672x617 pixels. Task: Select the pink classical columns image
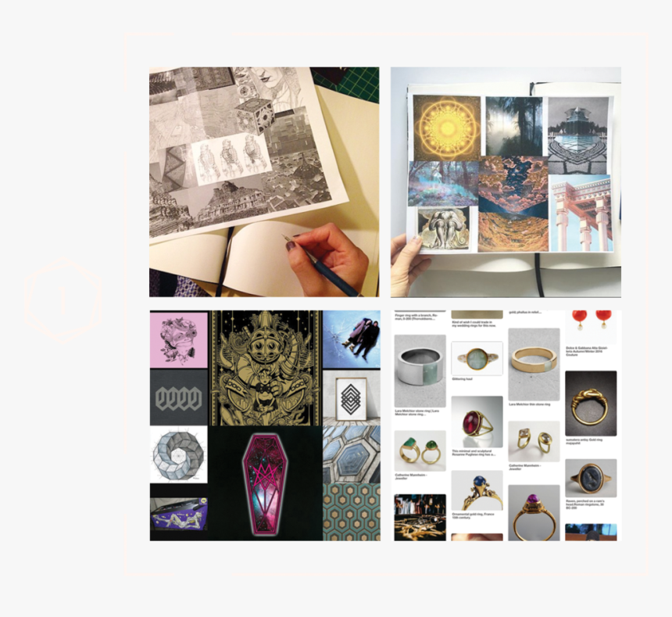click(580, 213)
